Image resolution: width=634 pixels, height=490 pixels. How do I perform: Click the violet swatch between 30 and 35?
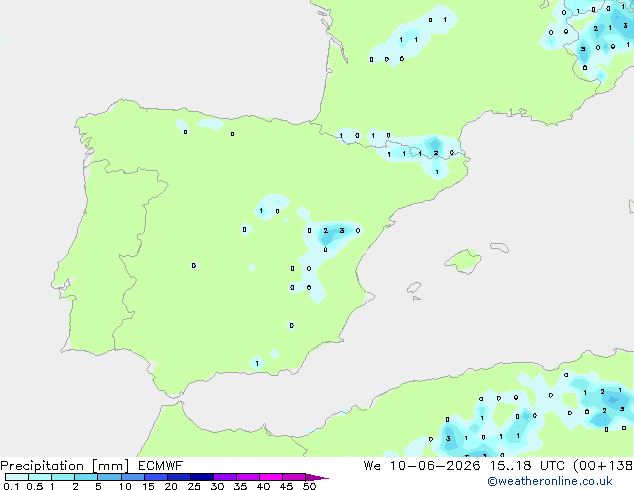click(224, 477)
